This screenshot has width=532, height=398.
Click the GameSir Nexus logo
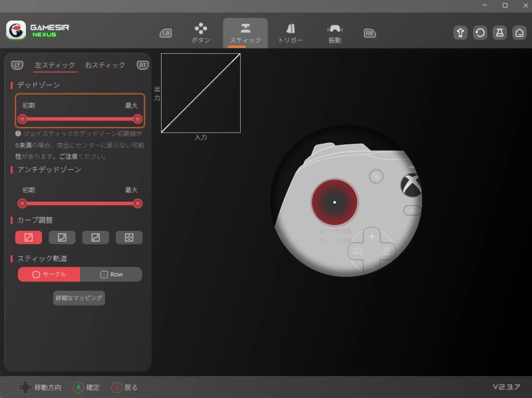coord(38,31)
